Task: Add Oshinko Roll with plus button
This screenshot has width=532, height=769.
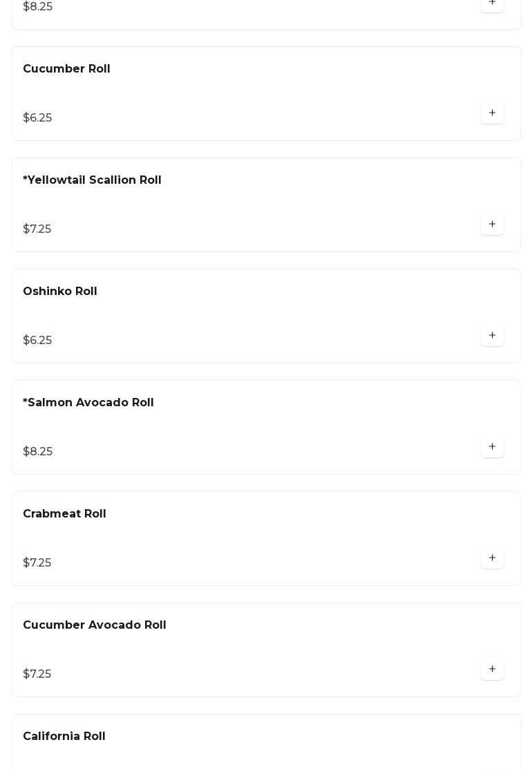Action: pyautogui.click(x=492, y=336)
